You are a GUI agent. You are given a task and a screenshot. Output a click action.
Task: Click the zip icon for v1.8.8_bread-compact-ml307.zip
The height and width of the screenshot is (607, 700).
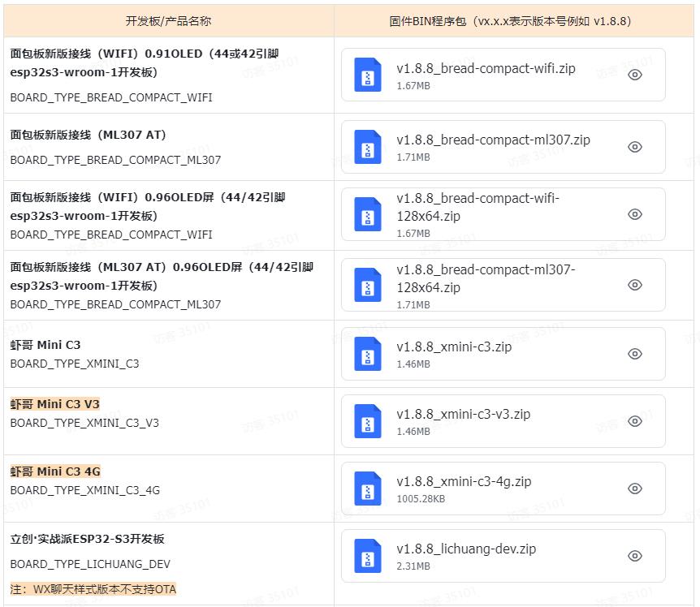(x=368, y=147)
